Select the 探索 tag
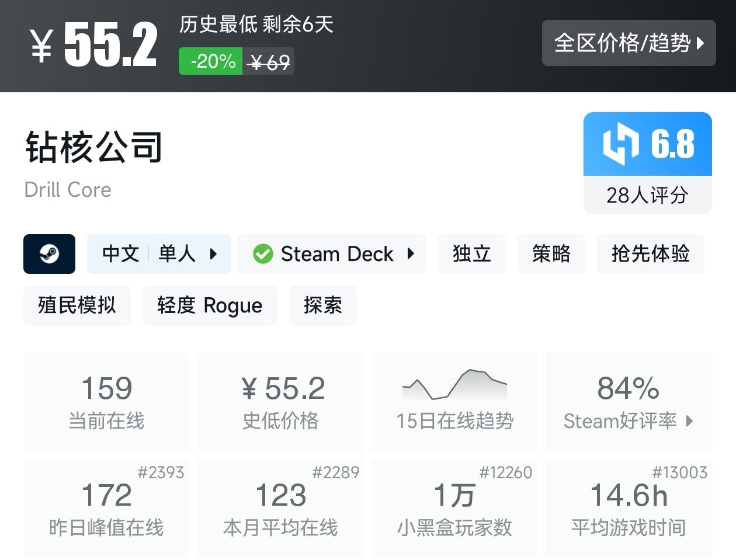This screenshot has width=736, height=560. tap(322, 305)
